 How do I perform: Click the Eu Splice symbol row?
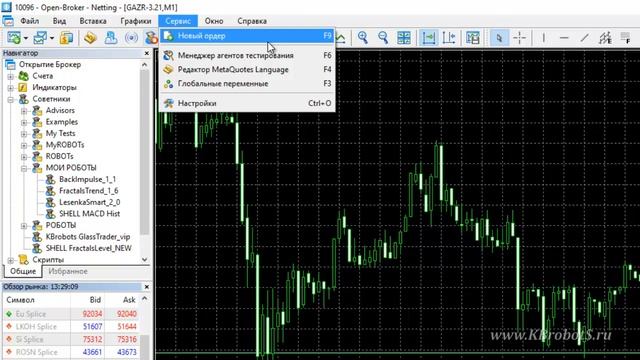[71, 314]
